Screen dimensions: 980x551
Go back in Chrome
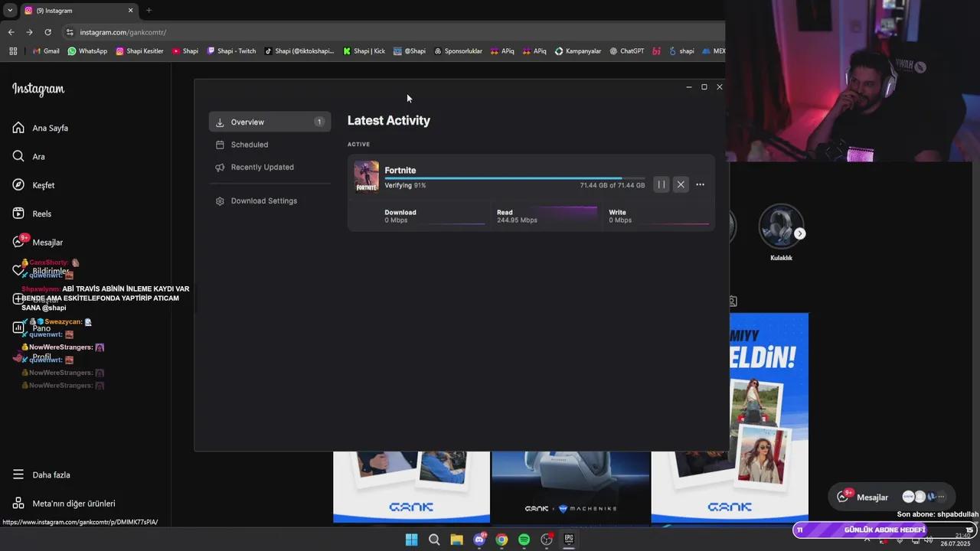11,32
